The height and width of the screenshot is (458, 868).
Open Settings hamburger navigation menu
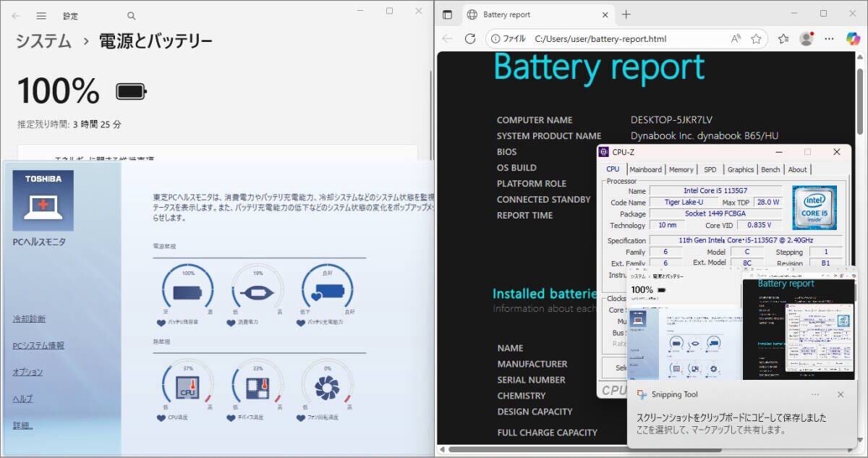coord(41,15)
